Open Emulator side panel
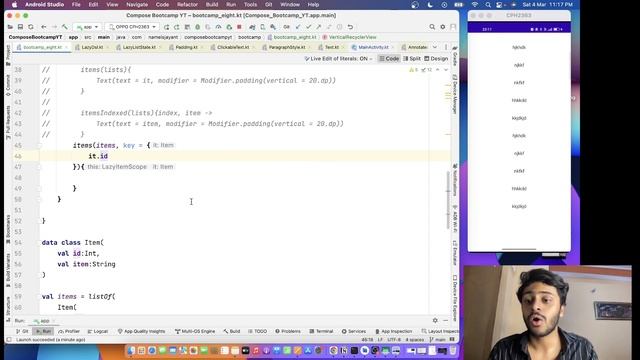640x360 pixels. [x=455, y=253]
